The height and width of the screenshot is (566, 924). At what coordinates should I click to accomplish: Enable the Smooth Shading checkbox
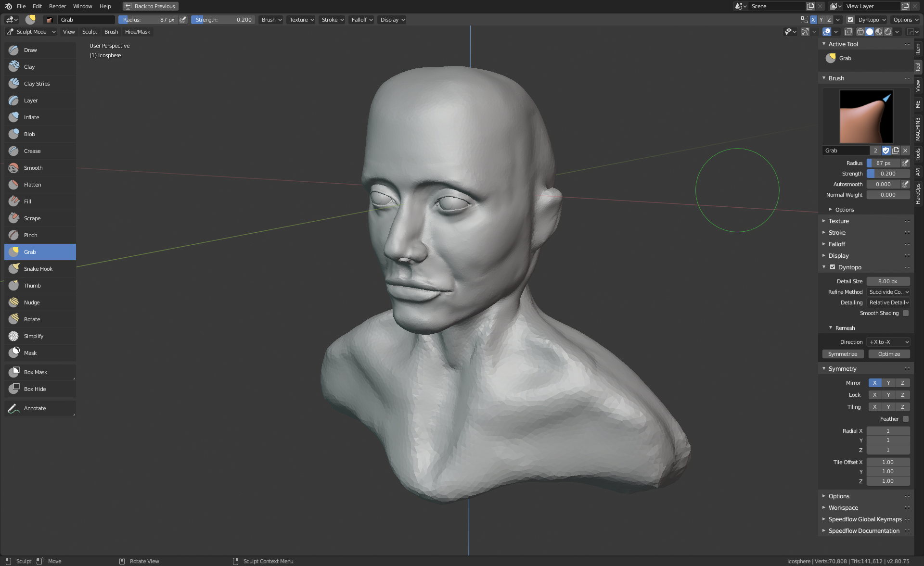pos(906,313)
